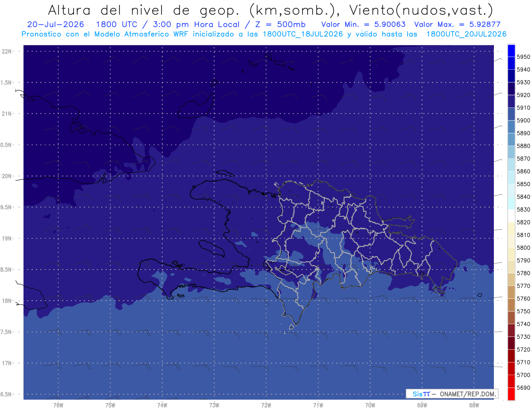Click the '5740' colorbar value
This screenshot has width=532, height=411.
(x=524, y=324)
